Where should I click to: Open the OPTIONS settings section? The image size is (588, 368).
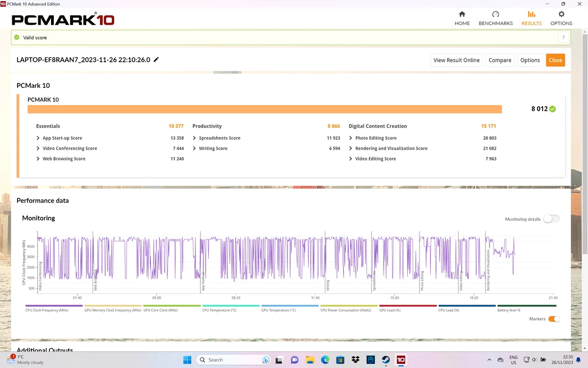pyautogui.click(x=561, y=18)
